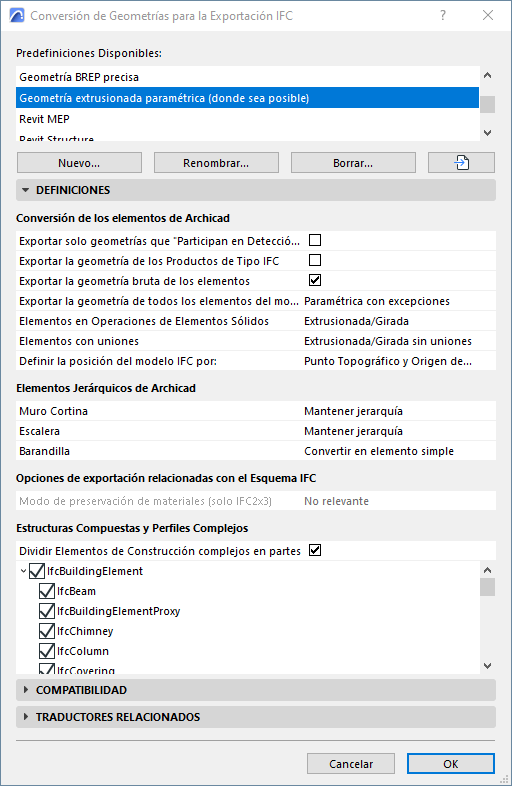512x786 pixels.
Task: Collapse the DEFINICIONES section
Action: [256, 190]
